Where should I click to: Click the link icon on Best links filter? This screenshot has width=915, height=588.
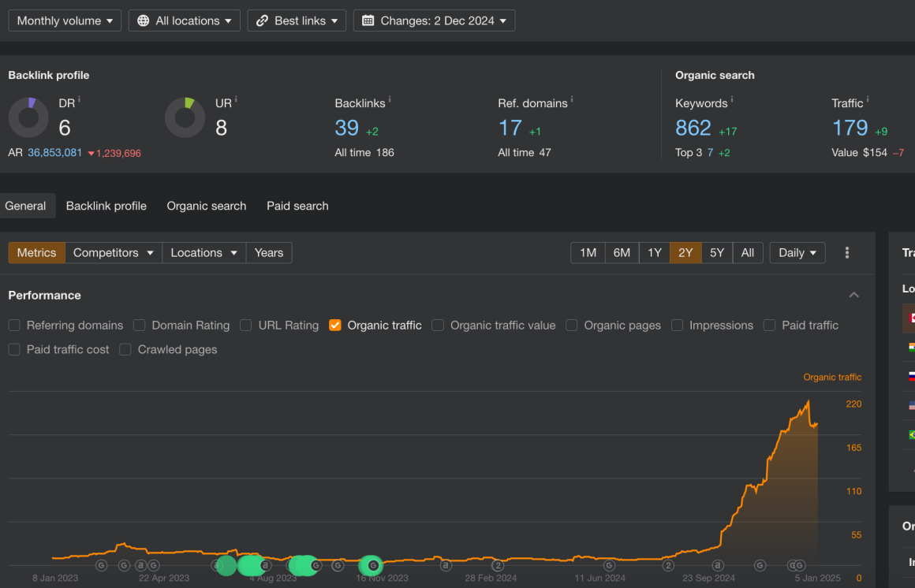tap(261, 20)
